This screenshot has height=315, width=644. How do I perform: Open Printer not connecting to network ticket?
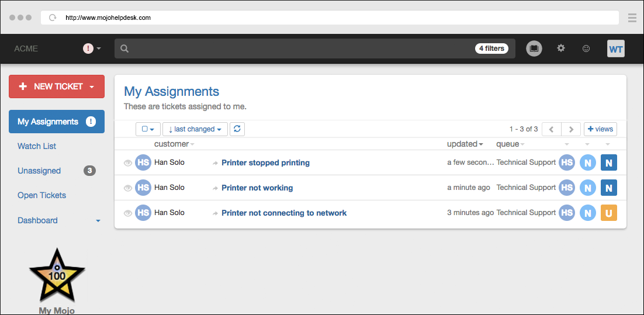(x=284, y=213)
